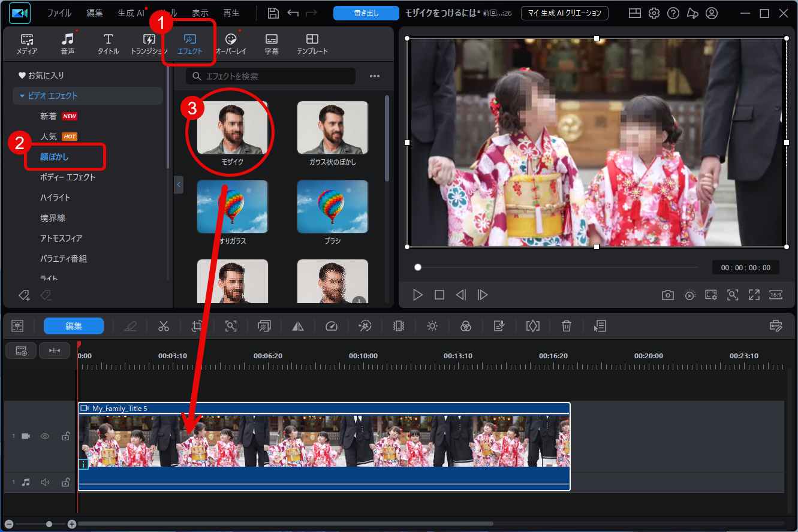The width and height of the screenshot is (798, 532).
Task: Open the 生成 AI menu
Action: (x=131, y=13)
